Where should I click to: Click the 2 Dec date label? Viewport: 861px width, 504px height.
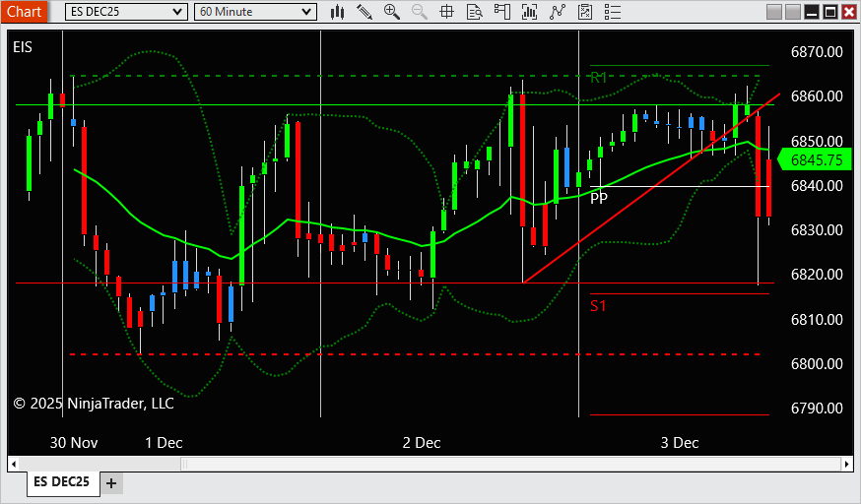pos(422,443)
